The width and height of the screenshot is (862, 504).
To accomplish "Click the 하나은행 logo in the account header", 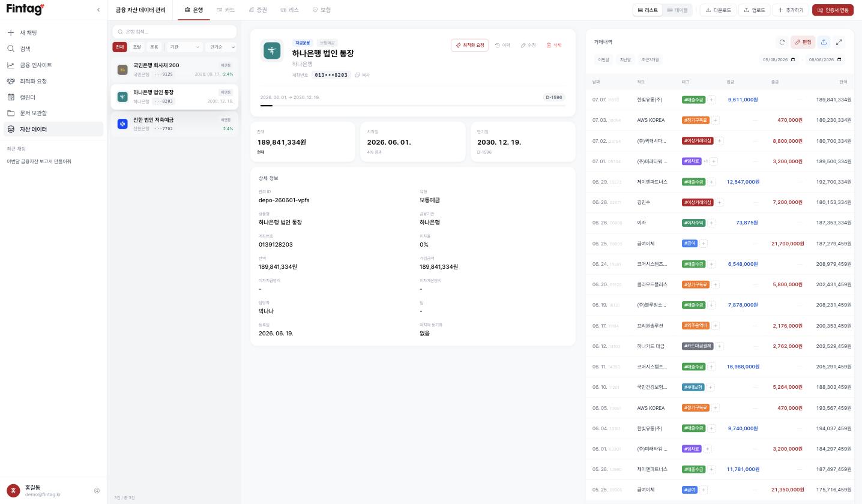I will pyautogui.click(x=272, y=50).
